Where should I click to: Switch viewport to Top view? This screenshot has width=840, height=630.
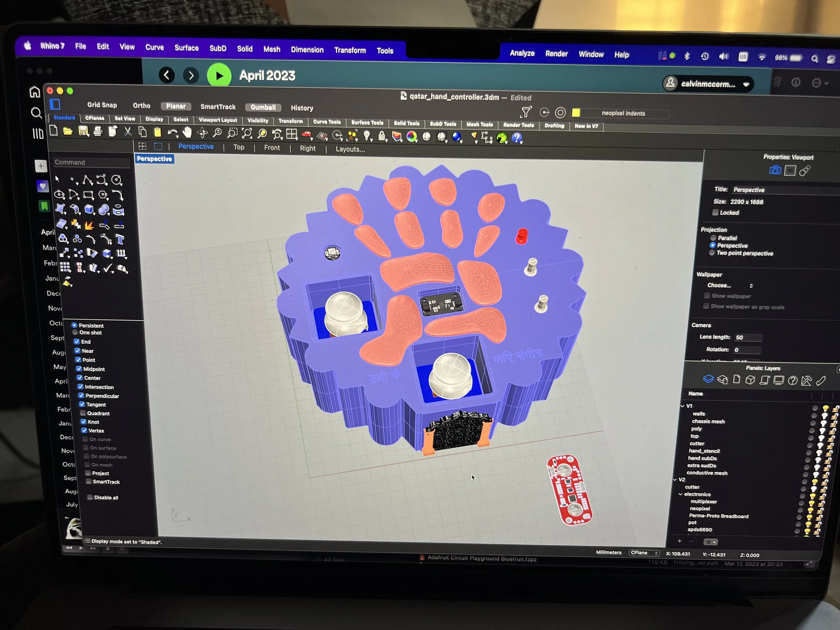[x=239, y=148]
